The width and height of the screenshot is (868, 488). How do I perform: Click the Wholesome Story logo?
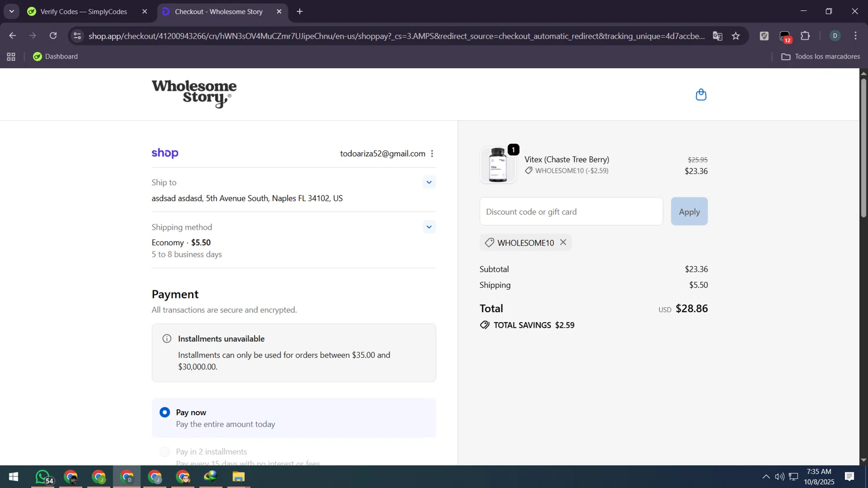click(x=194, y=94)
